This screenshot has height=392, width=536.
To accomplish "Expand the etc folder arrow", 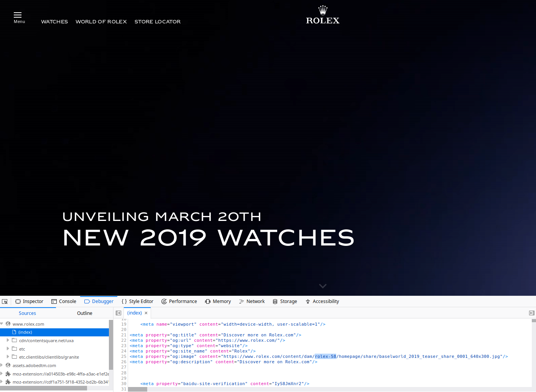I will (x=8, y=349).
